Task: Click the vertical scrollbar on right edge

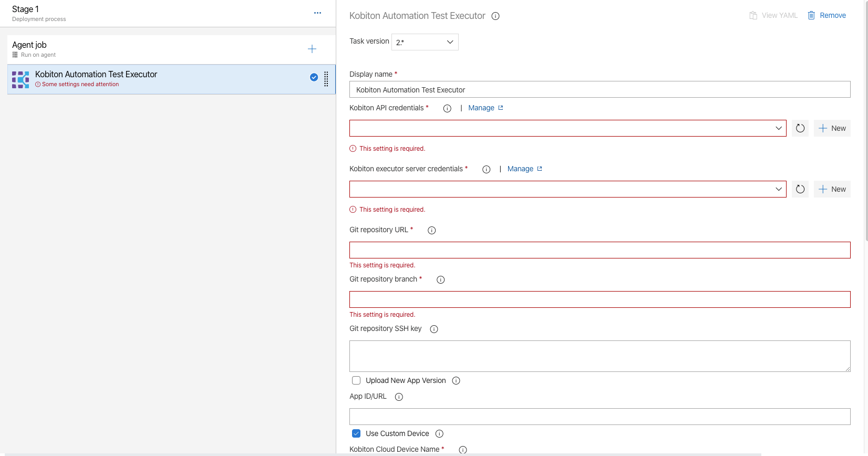Action: tap(865, 121)
